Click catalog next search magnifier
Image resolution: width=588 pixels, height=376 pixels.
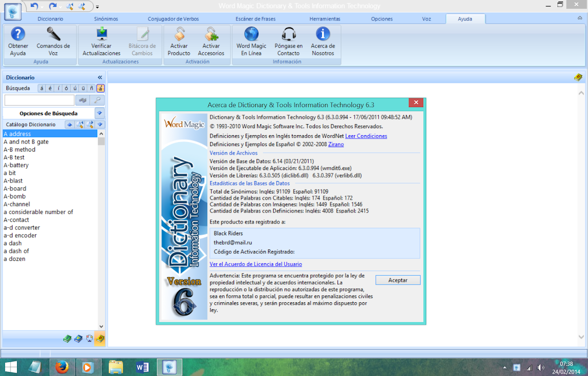90,124
